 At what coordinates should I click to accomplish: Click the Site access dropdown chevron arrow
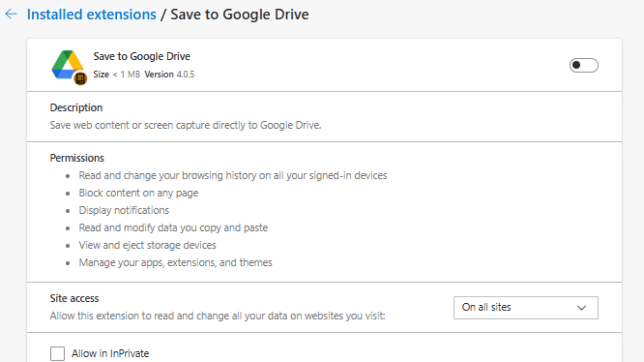tap(582, 308)
